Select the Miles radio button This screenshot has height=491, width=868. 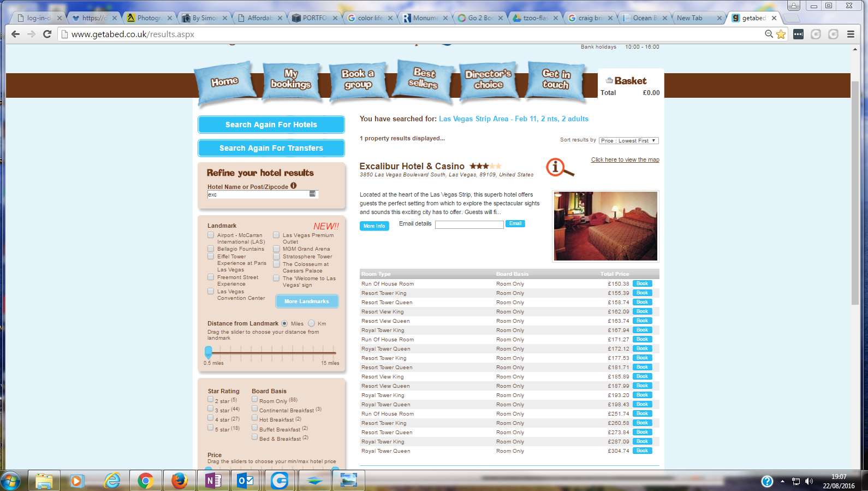click(x=284, y=323)
